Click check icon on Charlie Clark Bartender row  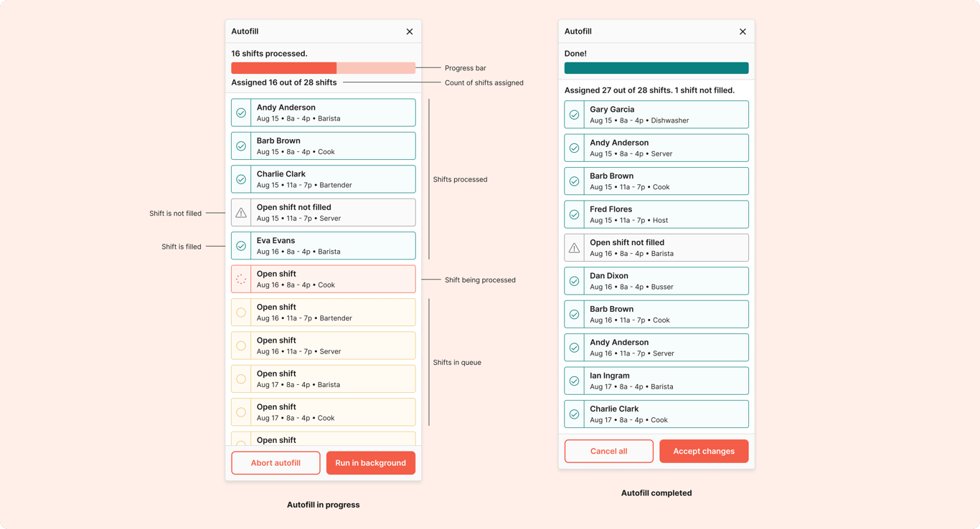[241, 179]
